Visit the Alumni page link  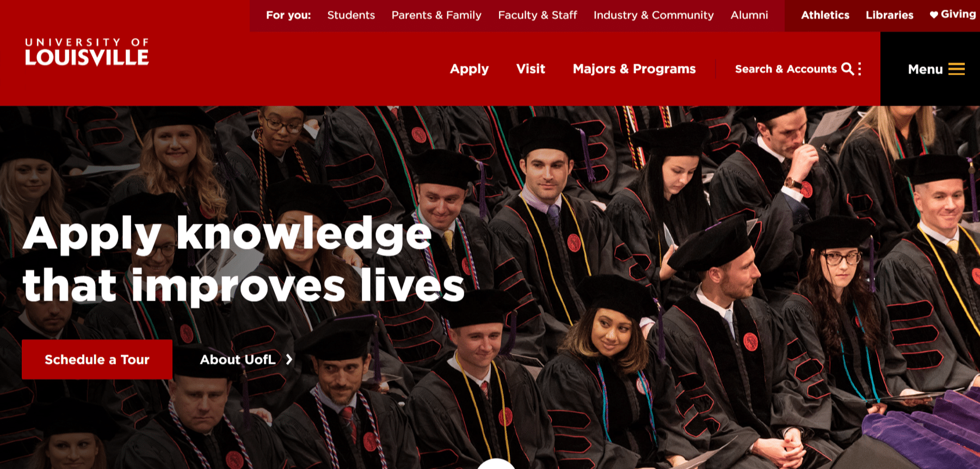[x=749, y=15]
